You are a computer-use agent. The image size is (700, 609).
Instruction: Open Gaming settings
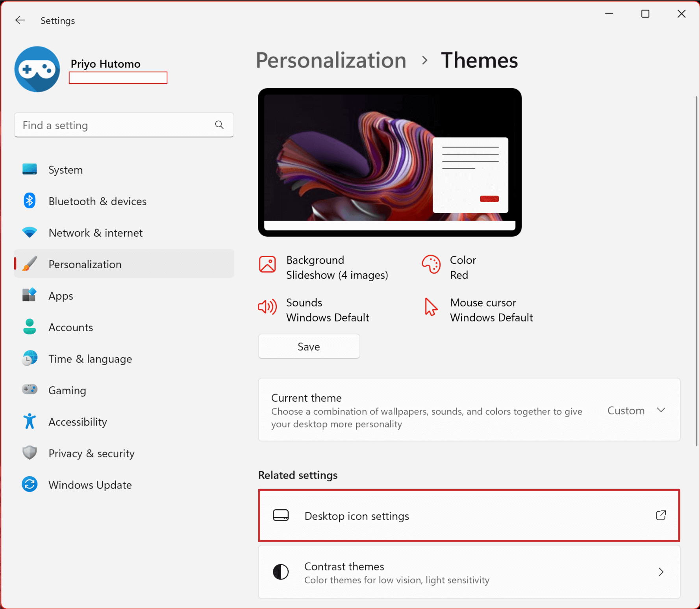[124, 390]
